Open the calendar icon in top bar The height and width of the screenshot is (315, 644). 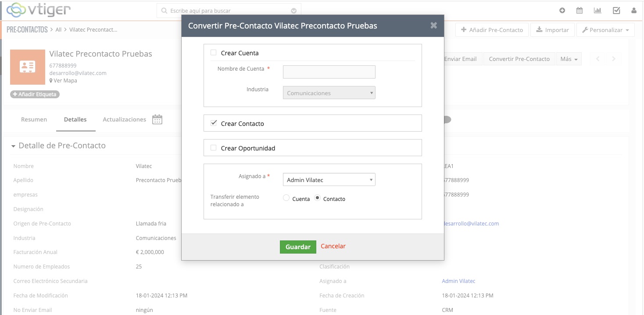[580, 11]
